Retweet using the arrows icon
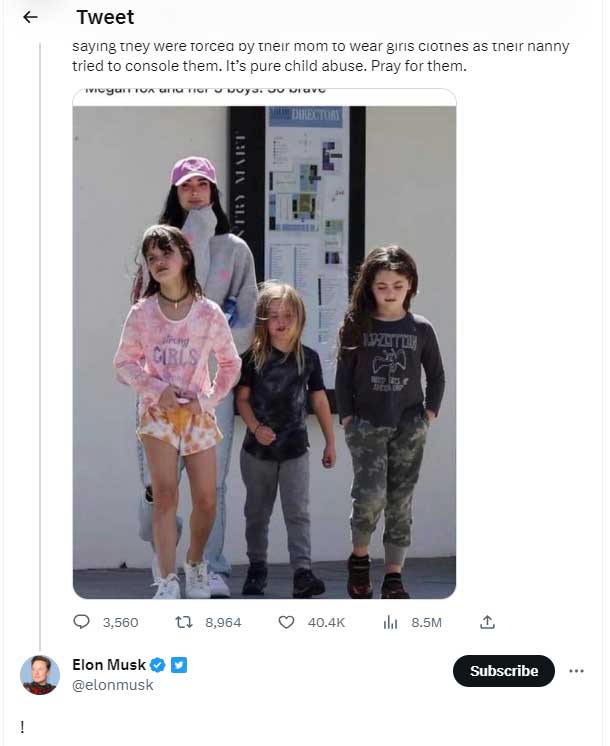This screenshot has height=746, width=610. click(183, 622)
